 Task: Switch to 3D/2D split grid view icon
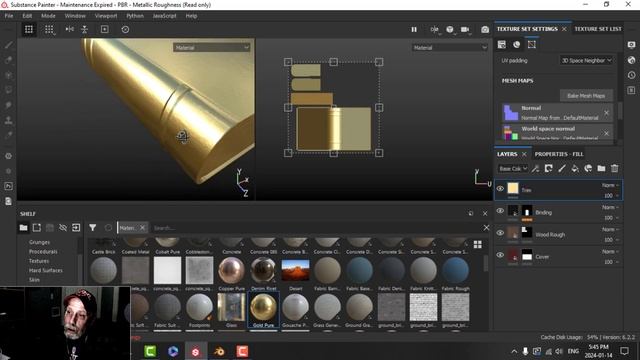point(29,29)
